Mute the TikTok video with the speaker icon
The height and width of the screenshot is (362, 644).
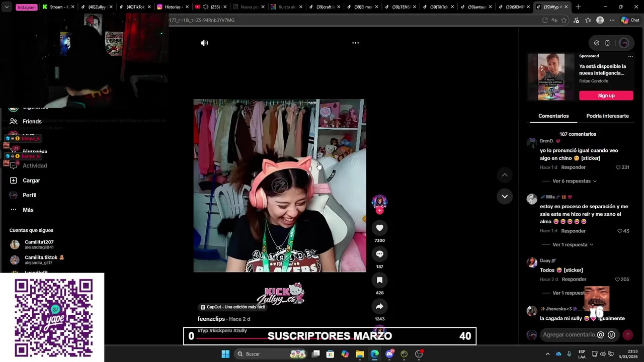pos(204,43)
